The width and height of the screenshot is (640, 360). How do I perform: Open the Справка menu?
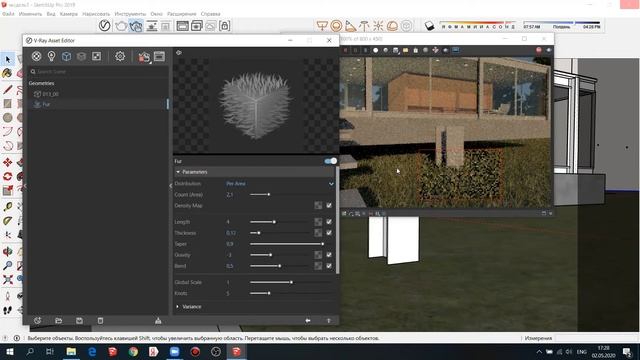tap(211, 14)
